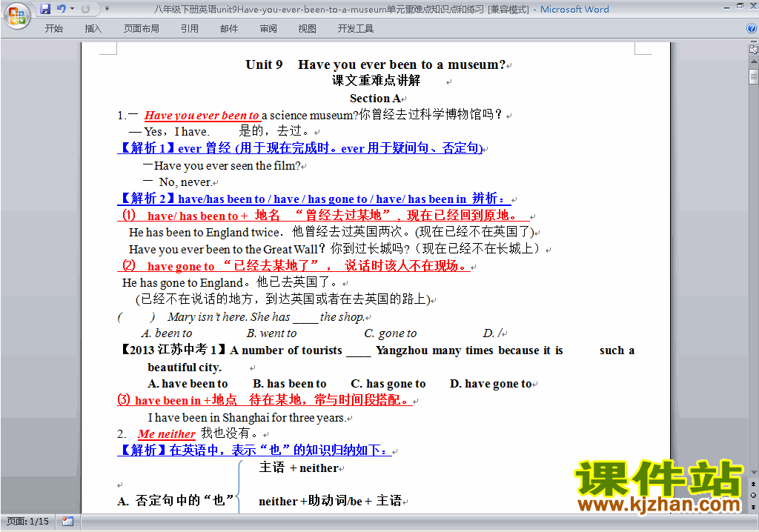The height and width of the screenshot is (532, 759).
Task: Click the sentence "I have been in Shanghai for three years."
Action: [247, 418]
